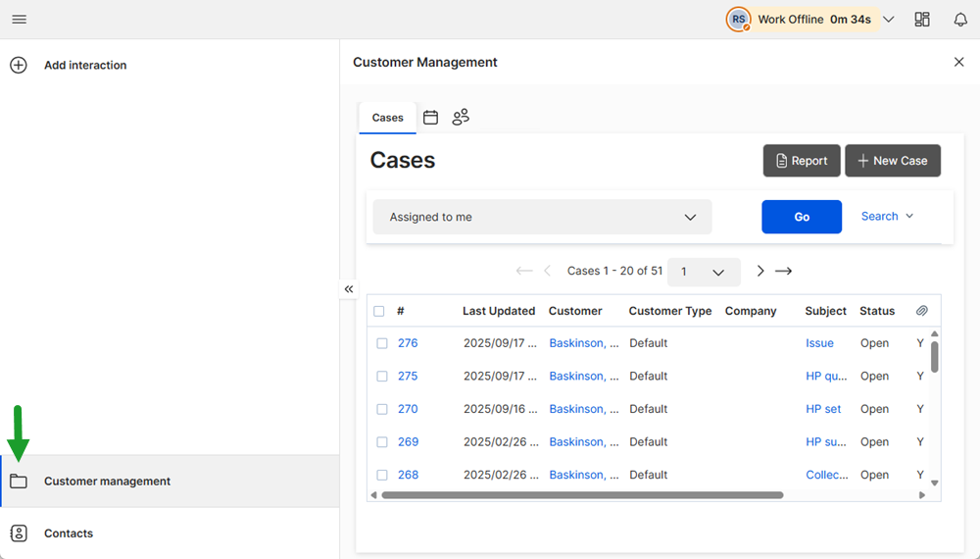Open case number 275 link

coord(408,376)
